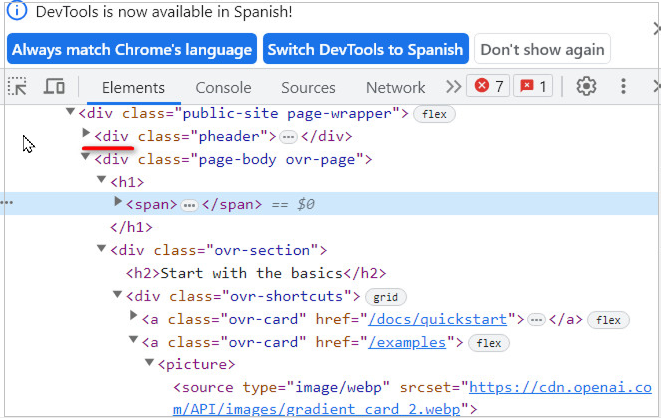This screenshot has width=661, height=418.
Task: Switch to the Console tab
Action: tap(223, 87)
